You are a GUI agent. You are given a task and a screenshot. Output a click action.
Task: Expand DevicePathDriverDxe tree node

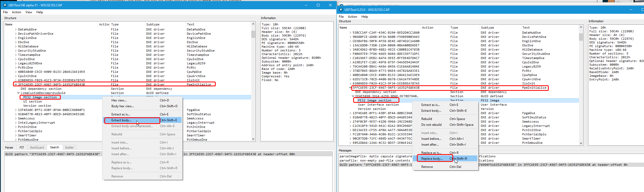(16, 34)
